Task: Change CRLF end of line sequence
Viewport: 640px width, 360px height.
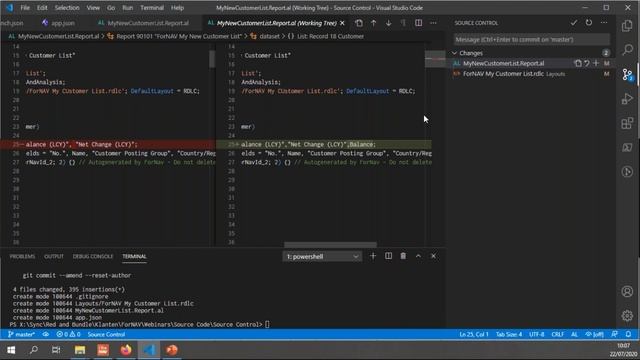Action: [558, 334]
